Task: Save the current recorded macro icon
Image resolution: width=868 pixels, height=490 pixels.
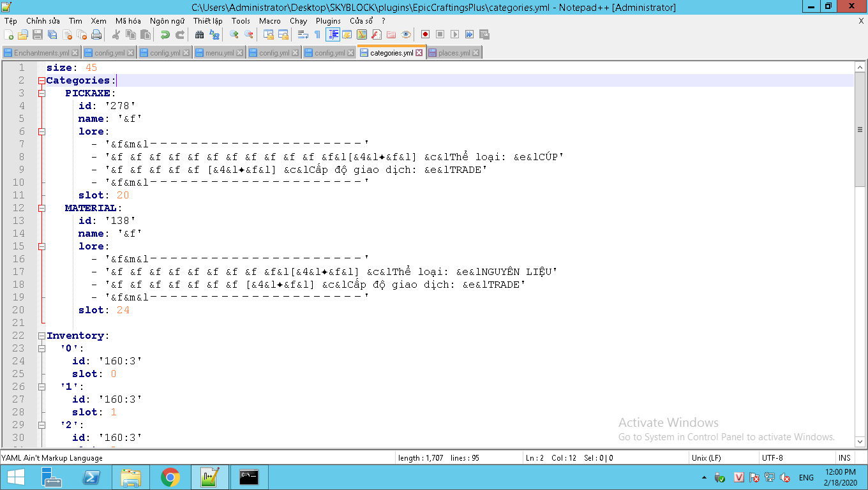Action: (x=484, y=34)
